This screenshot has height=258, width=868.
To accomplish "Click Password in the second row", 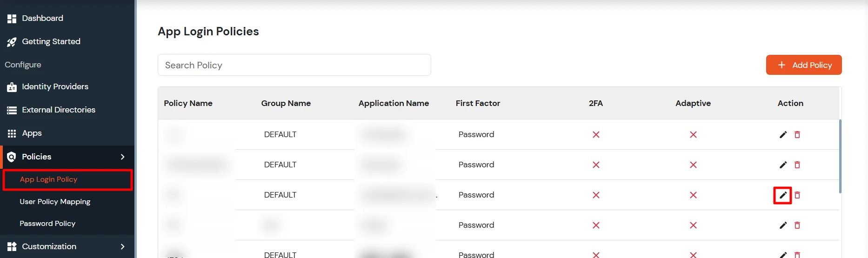I will pyautogui.click(x=476, y=165).
